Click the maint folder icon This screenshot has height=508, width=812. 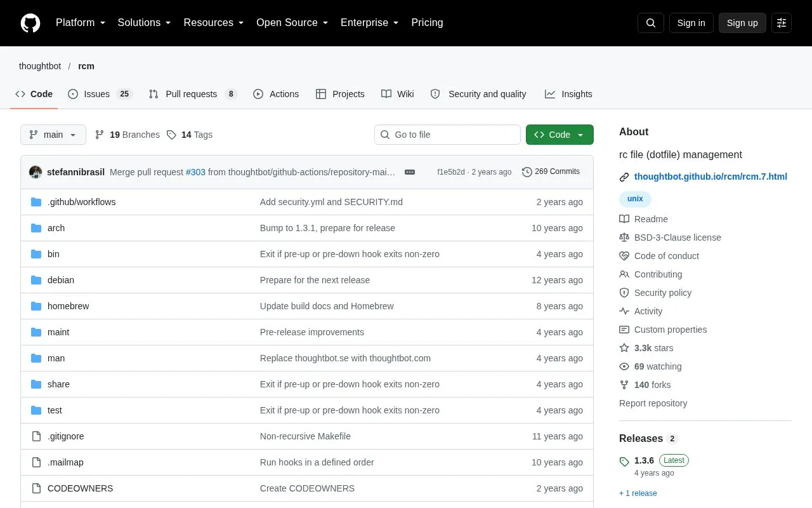point(36,332)
